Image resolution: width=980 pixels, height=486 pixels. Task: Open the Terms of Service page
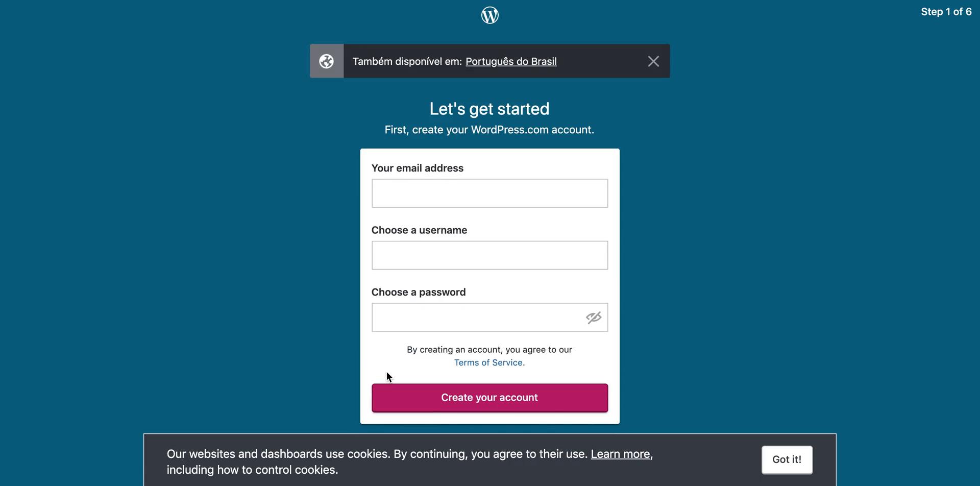click(x=487, y=362)
